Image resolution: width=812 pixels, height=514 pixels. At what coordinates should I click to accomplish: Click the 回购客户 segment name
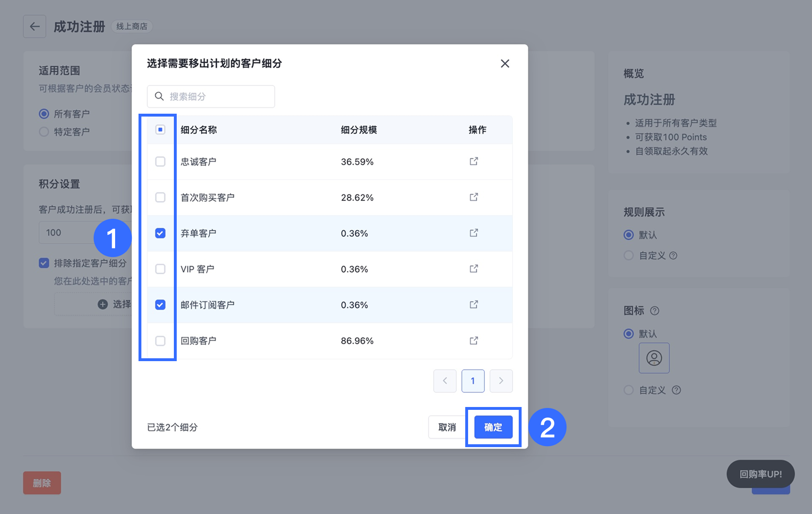point(198,341)
